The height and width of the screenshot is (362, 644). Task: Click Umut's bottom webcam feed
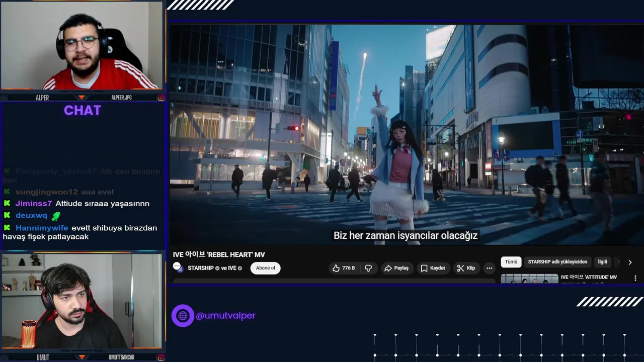(82, 301)
